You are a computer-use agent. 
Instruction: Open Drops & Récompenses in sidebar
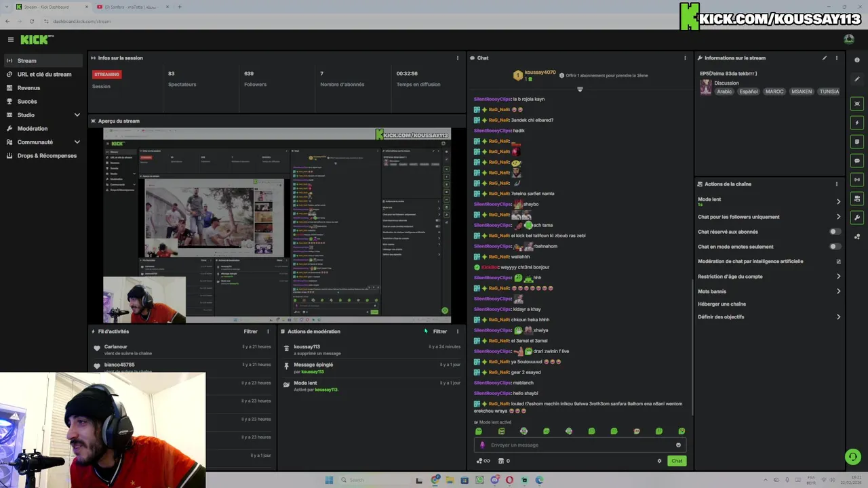coord(43,156)
